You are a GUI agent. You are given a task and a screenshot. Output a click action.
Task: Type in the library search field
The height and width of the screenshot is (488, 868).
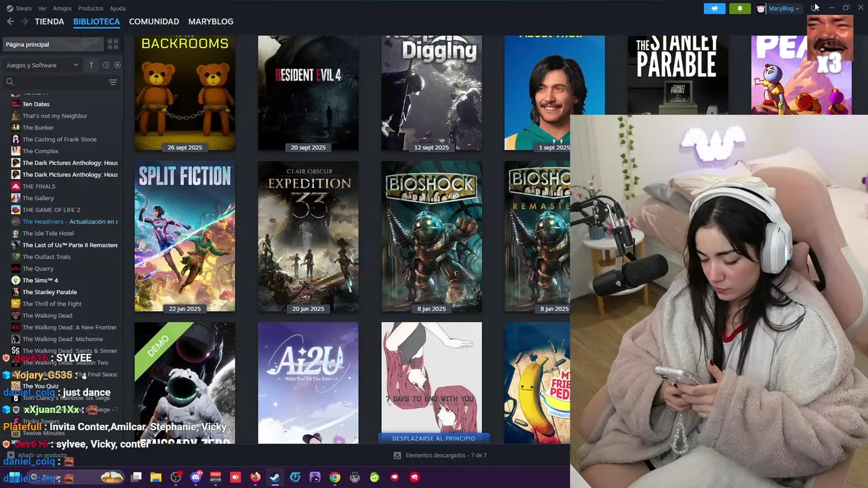(x=60, y=82)
